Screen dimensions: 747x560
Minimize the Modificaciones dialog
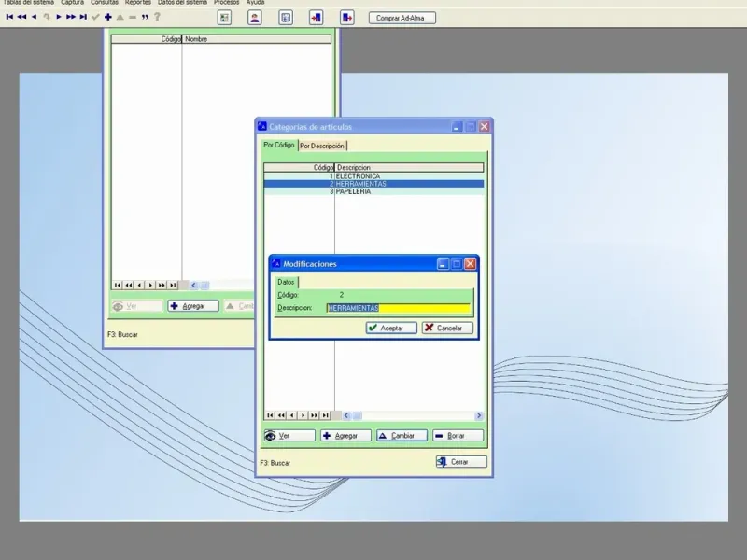[x=443, y=264]
